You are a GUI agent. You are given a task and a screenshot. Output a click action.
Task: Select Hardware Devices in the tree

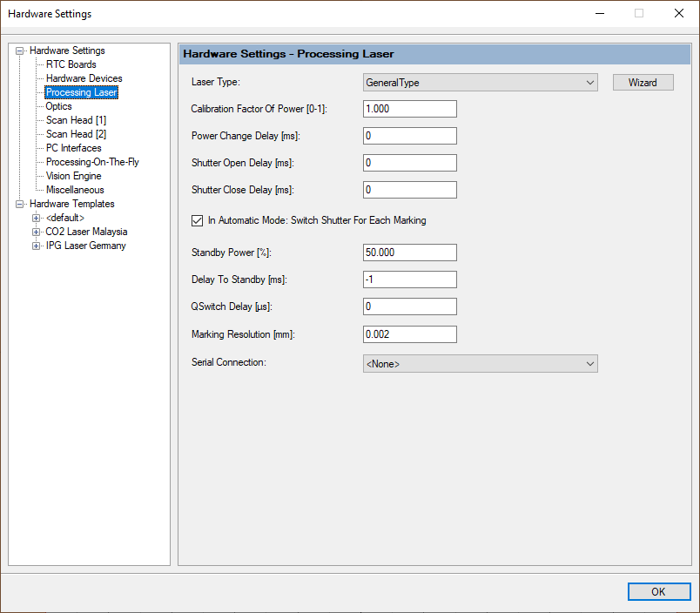(x=84, y=78)
